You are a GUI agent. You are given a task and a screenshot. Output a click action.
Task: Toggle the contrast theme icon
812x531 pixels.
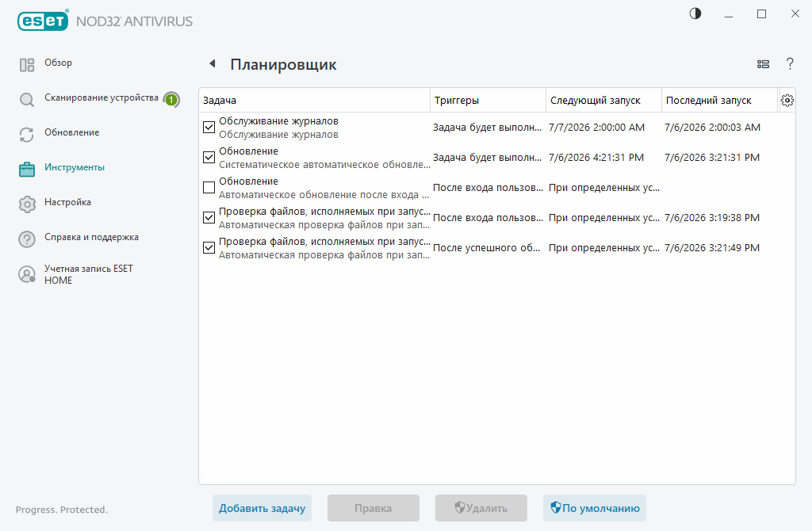pyautogui.click(x=695, y=14)
